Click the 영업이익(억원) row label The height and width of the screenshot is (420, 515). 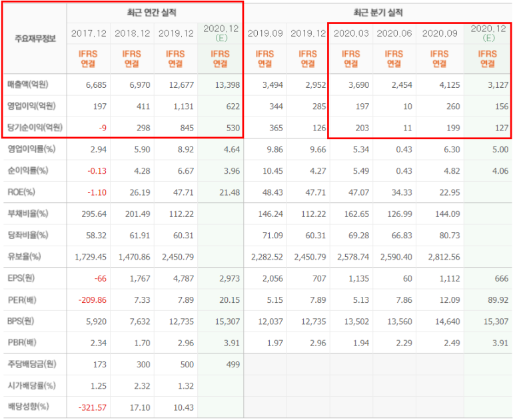[31, 106]
